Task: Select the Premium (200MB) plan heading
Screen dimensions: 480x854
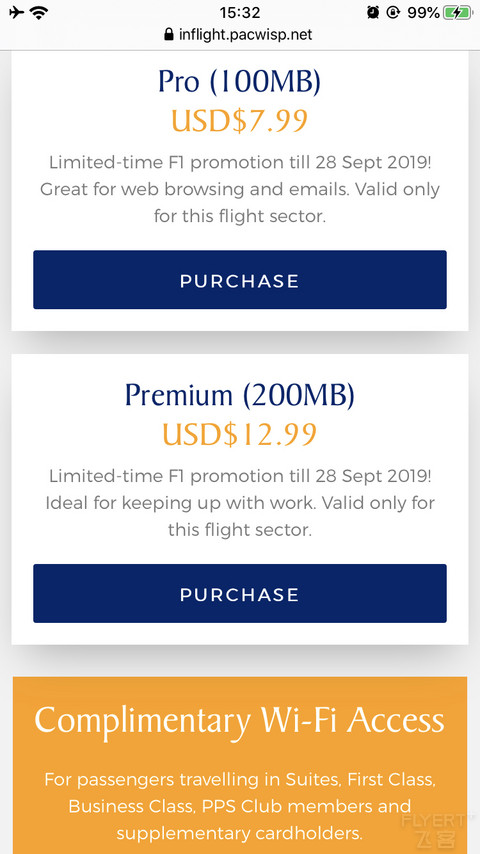Action: [240, 395]
